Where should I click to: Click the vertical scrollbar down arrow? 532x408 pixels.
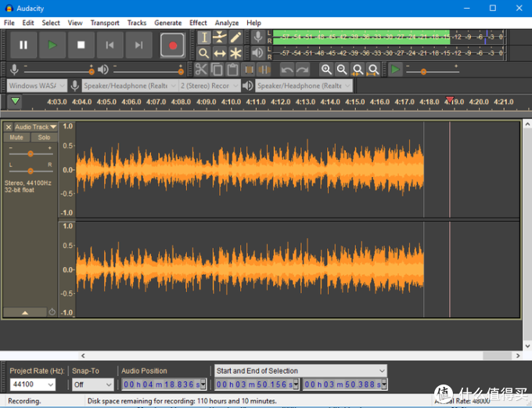pos(527,346)
